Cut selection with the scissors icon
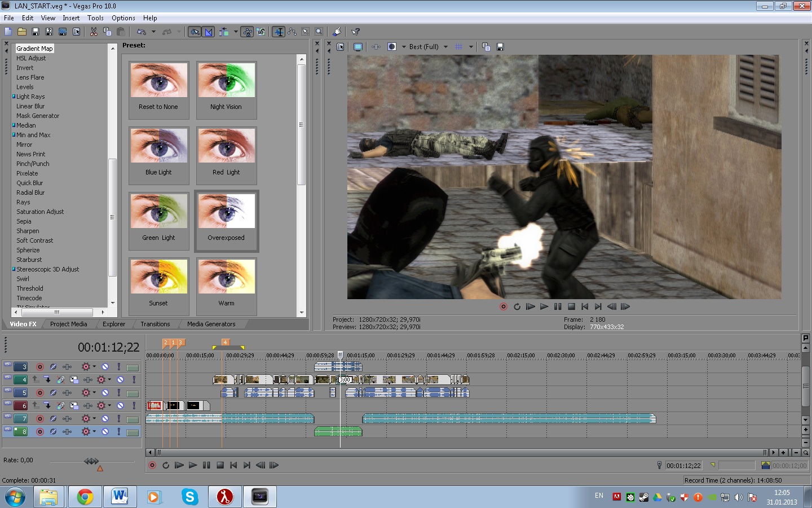This screenshot has height=508, width=812. pos(94,32)
